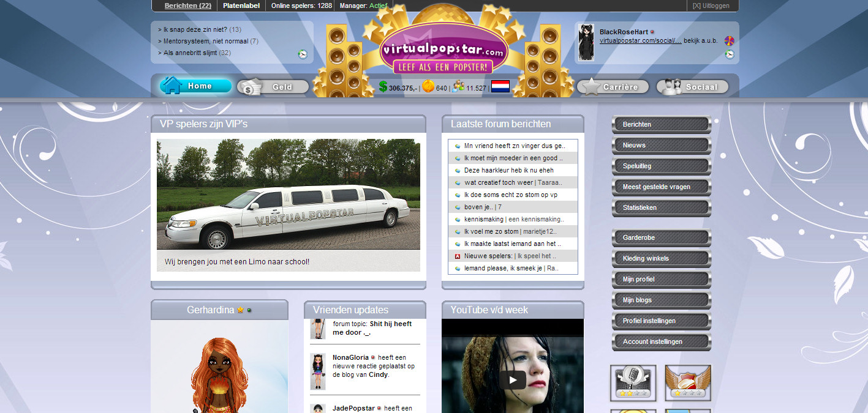Viewport: 868px width, 413px height.
Task: Open Account instellingen in sidebar
Action: (661, 342)
